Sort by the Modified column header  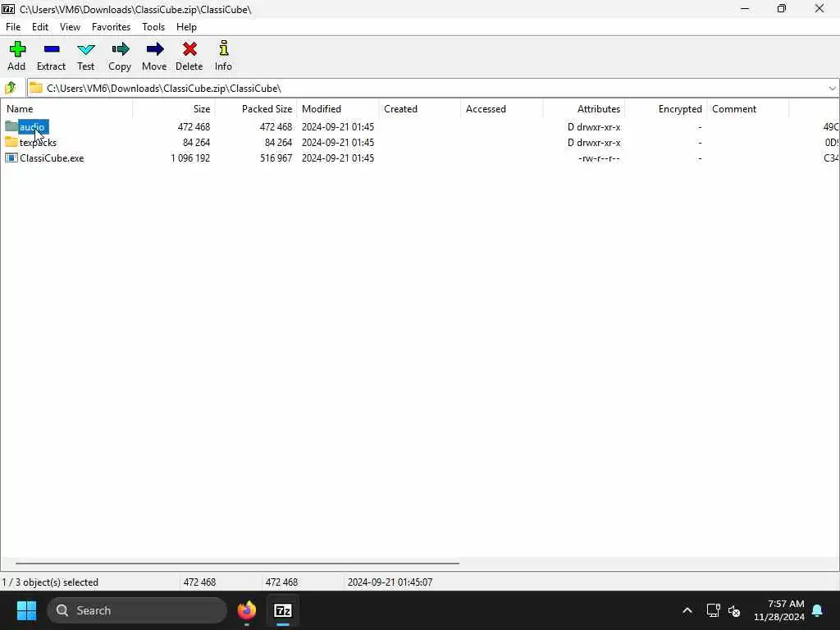click(337, 109)
